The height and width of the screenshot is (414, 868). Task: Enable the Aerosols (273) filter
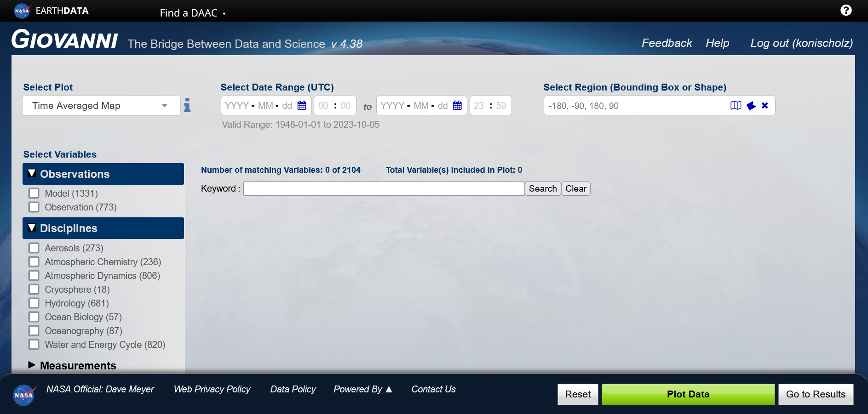34,248
